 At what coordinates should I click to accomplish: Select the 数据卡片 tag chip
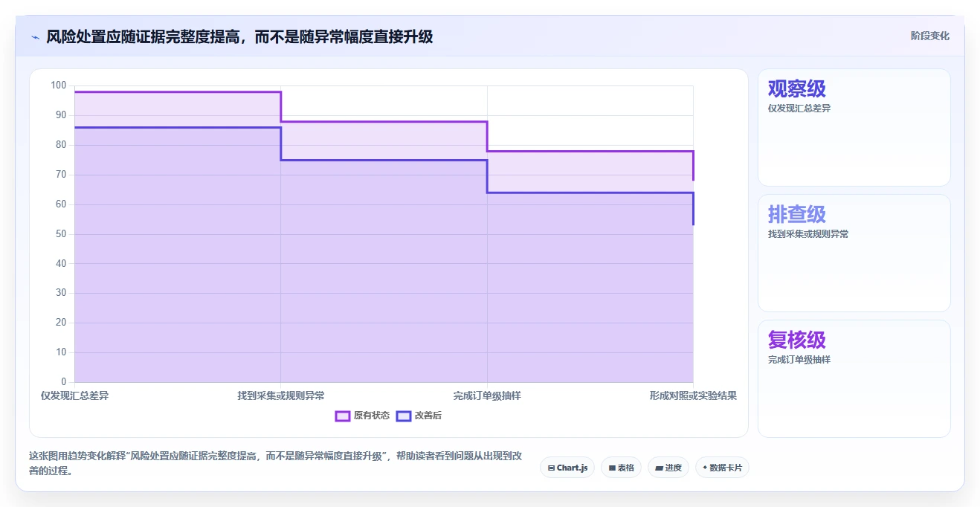pos(722,468)
